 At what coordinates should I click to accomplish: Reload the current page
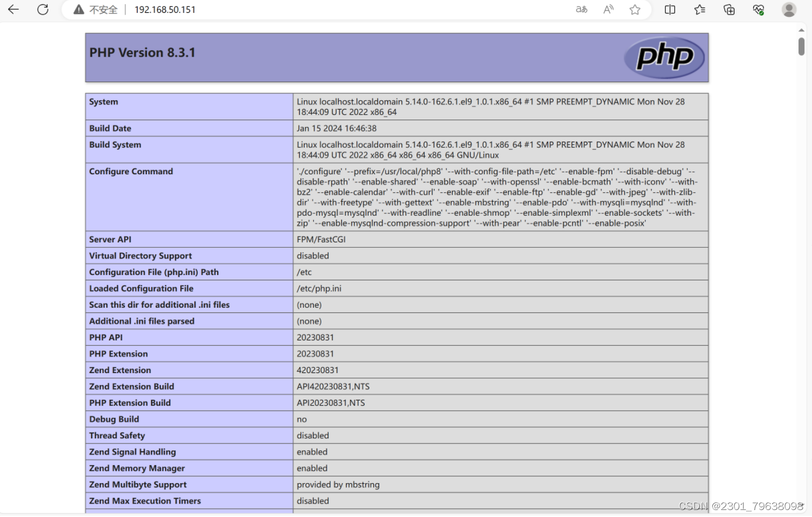pyautogui.click(x=43, y=9)
